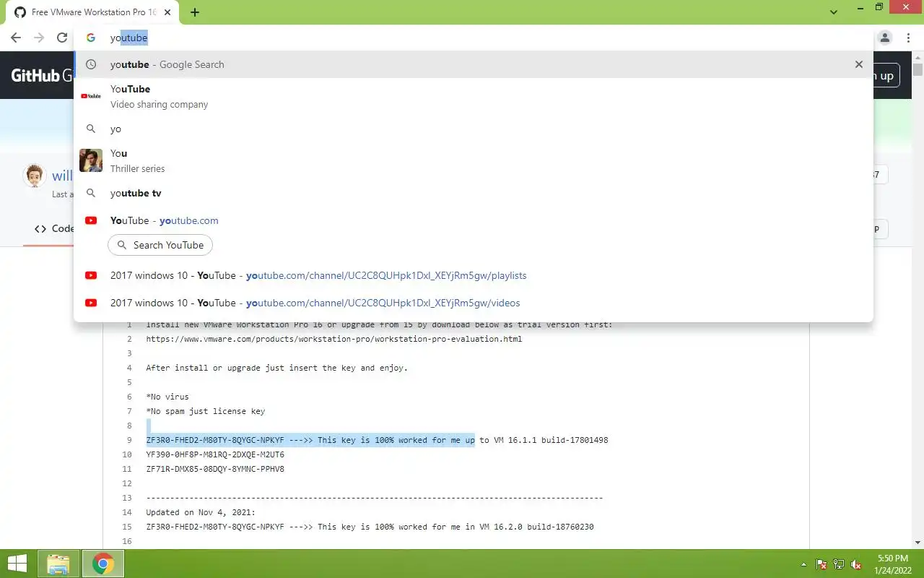Open the 2017 windows 10 videos suggestion

tap(474, 303)
